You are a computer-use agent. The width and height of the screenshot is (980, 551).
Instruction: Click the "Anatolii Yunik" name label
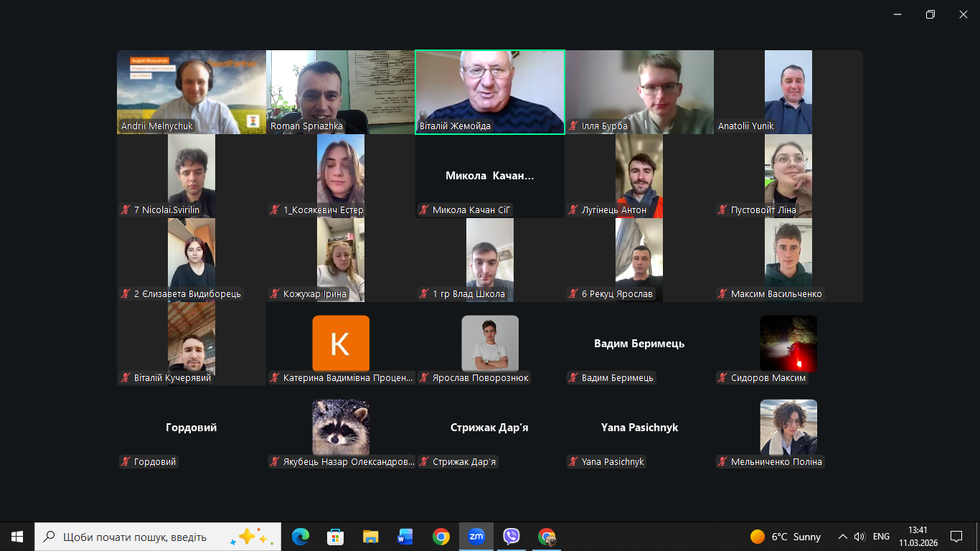(746, 126)
